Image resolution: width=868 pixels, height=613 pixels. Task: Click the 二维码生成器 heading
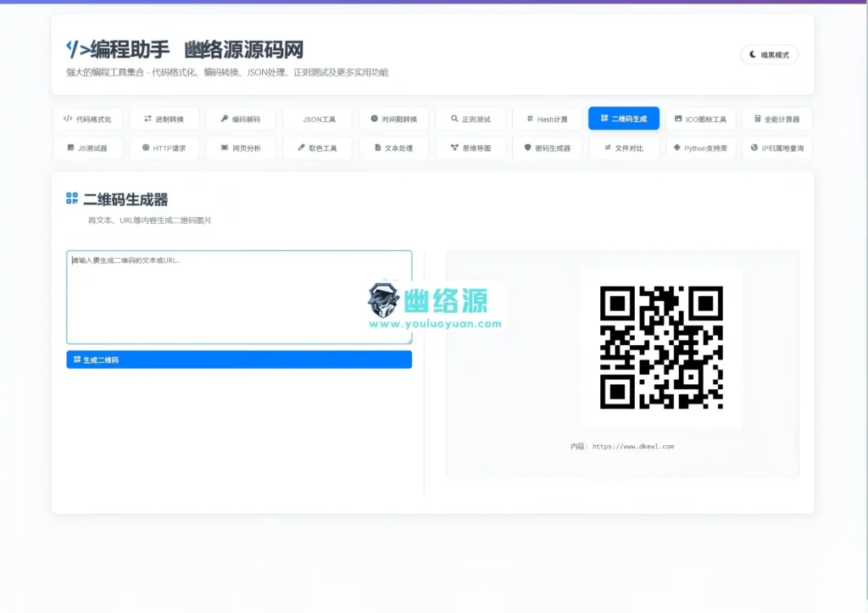pos(125,199)
